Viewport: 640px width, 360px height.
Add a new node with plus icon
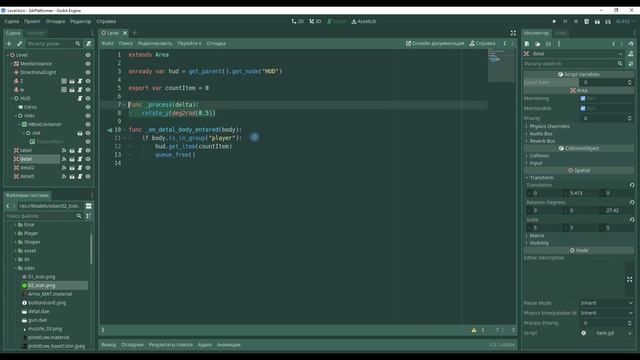coord(9,44)
